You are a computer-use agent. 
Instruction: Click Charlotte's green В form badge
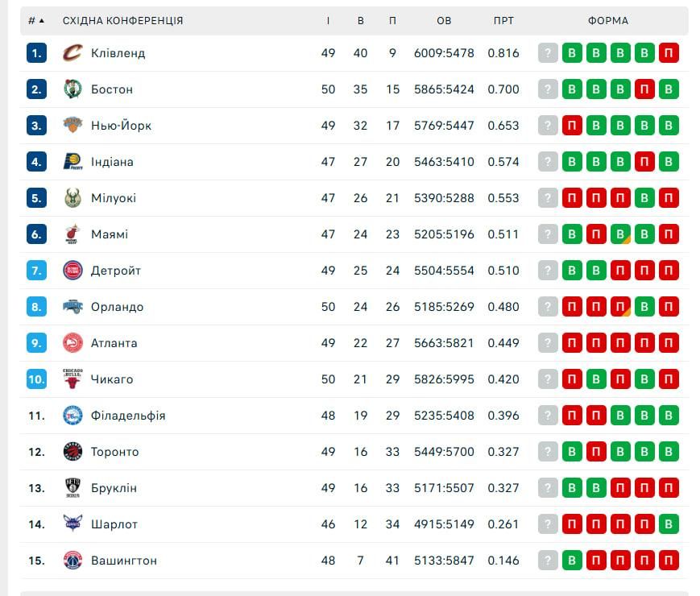click(669, 524)
